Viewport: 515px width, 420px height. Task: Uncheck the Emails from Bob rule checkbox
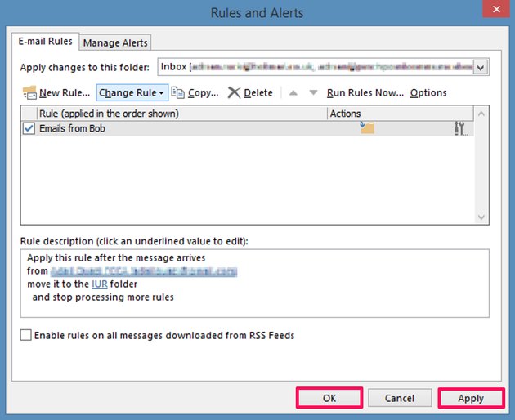point(29,128)
